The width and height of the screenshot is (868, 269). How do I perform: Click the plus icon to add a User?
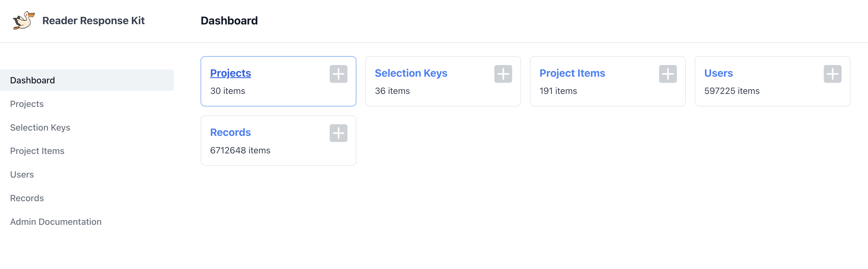pyautogui.click(x=833, y=74)
